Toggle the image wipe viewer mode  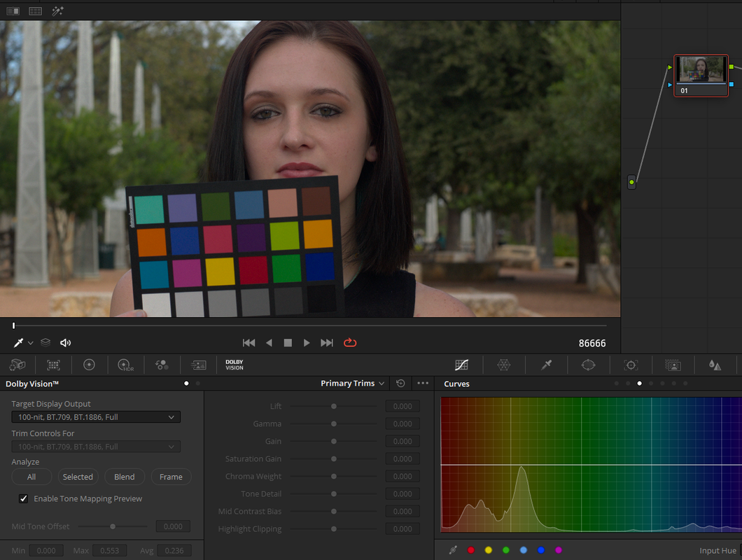tap(13, 11)
